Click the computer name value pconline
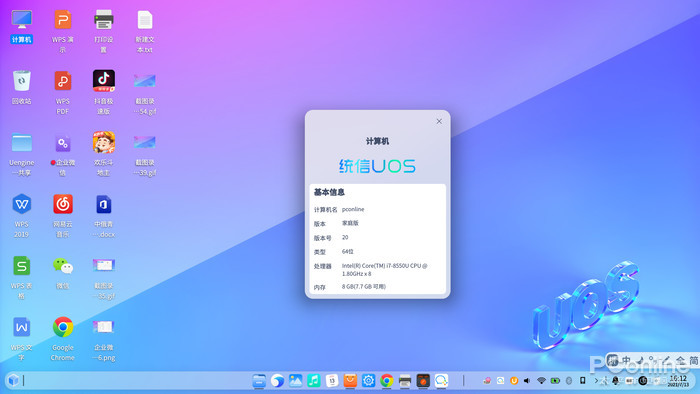The width and height of the screenshot is (700, 394). [353, 209]
